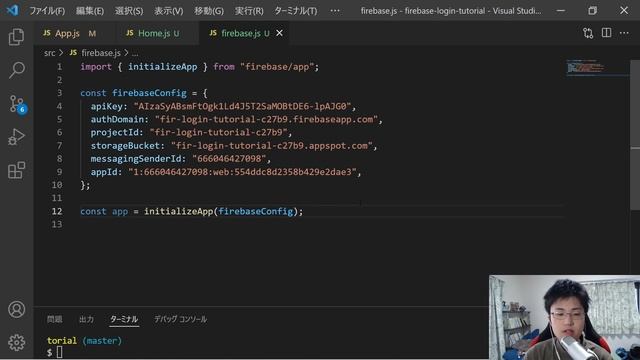Click firebase.js in the breadcrumb path
The image size is (640, 360).
(101, 53)
